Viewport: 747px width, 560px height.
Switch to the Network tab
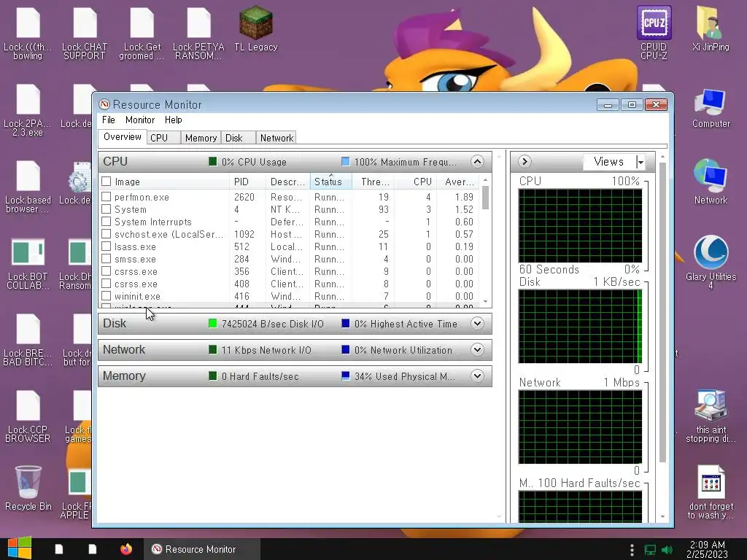(276, 138)
